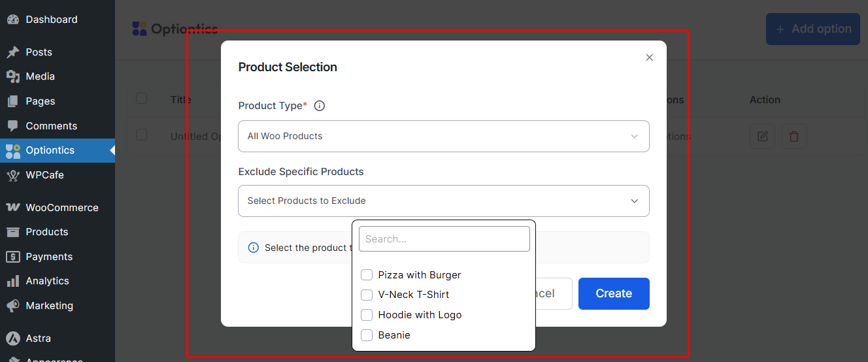The width and height of the screenshot is (868, 362).
Task: Click the red delete trash icon
Action: [794, 137]
